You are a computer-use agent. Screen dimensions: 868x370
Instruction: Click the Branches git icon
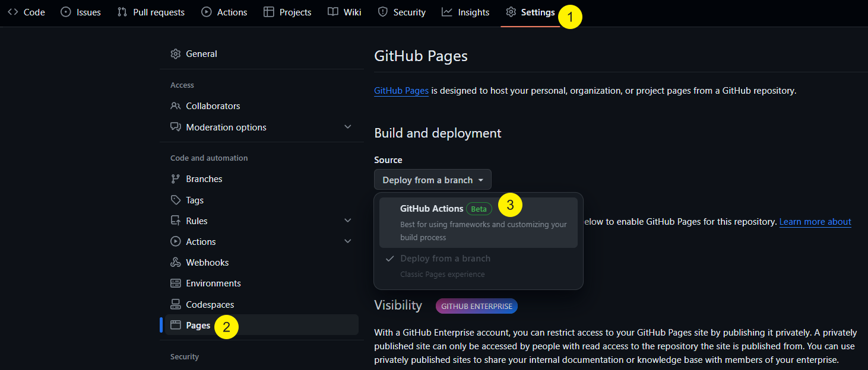click(x=175, y=179)
